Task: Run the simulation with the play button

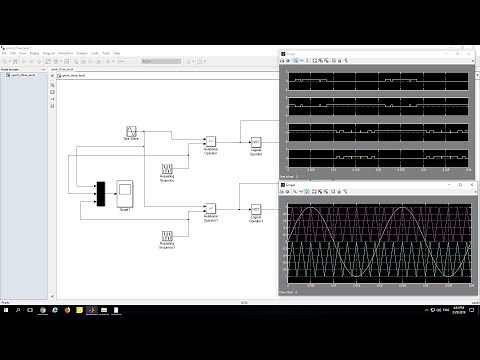Action: coord(83,61)
